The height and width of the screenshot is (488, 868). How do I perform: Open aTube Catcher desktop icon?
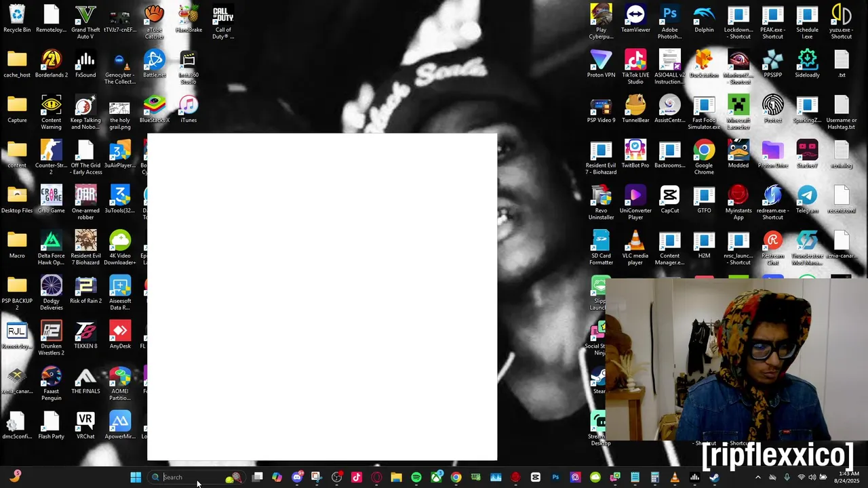(154, 22)
